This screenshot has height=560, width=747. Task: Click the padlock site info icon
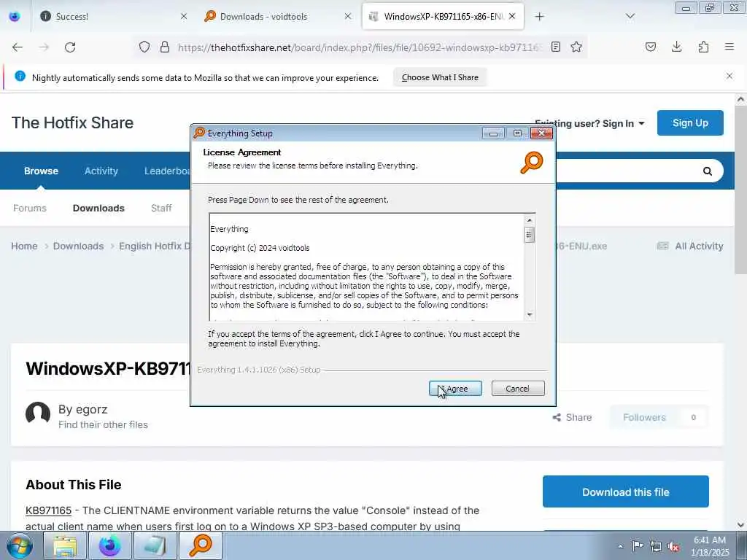pyautogui.click(x=165, y=47)
